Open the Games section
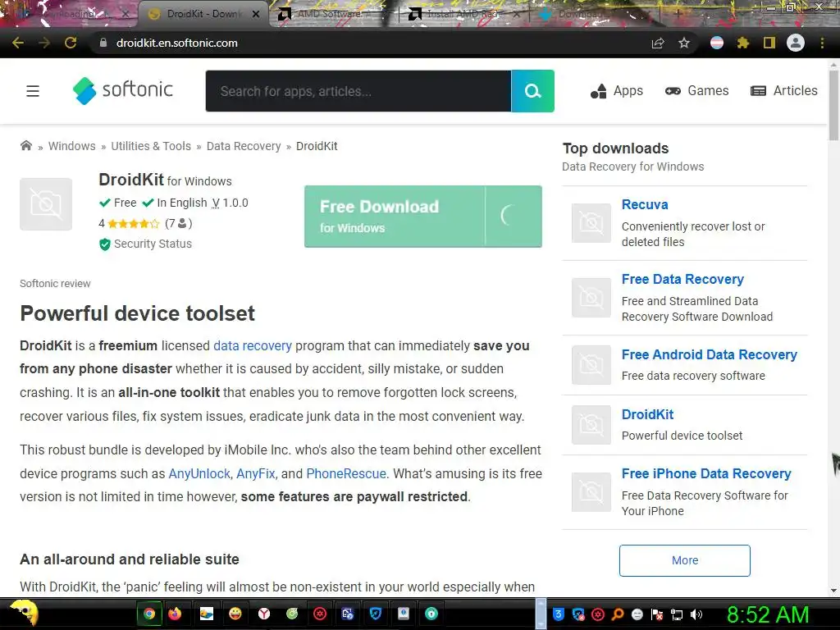Image resolution: width=840 pixels, height=630 pixels. pyautogui.click(x=697, y=91)
